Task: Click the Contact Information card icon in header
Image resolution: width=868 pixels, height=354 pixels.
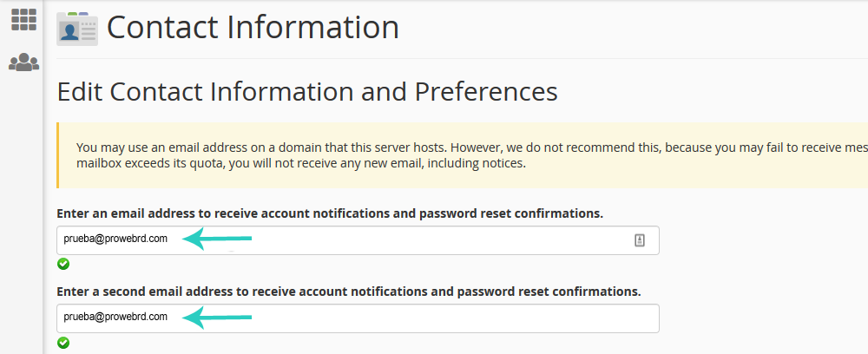Action: (77, 28)
